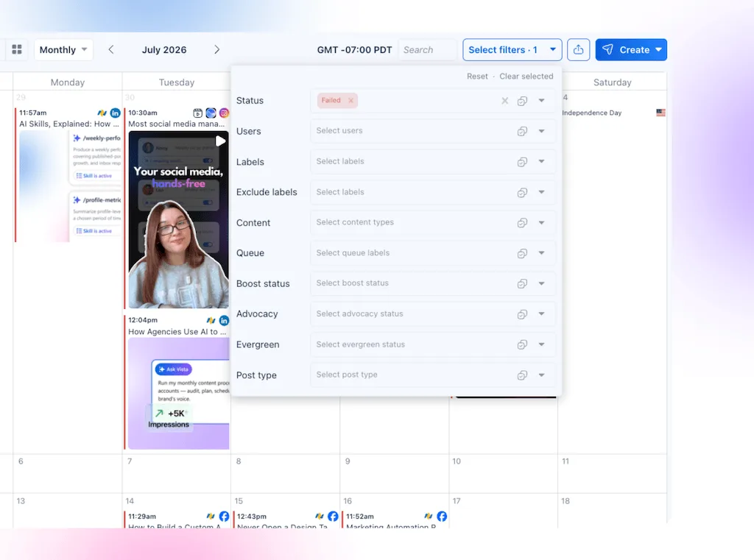Click Facebook icon on 11:29am post
The image size is (754, 560).
[224, 517]
